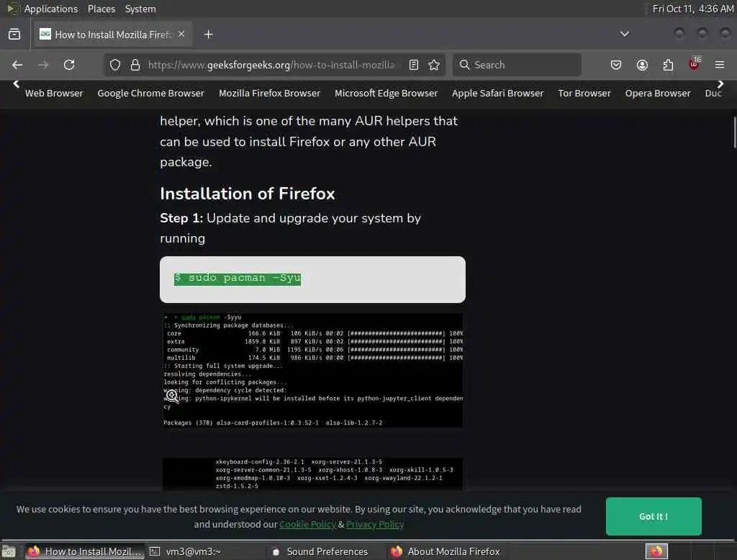Bookmark this page with the star icon

click(434, 65)
